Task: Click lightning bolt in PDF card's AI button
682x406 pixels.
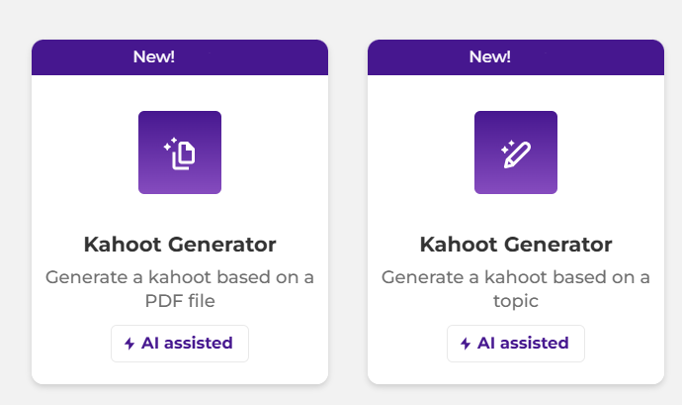Action: [129, 344]
